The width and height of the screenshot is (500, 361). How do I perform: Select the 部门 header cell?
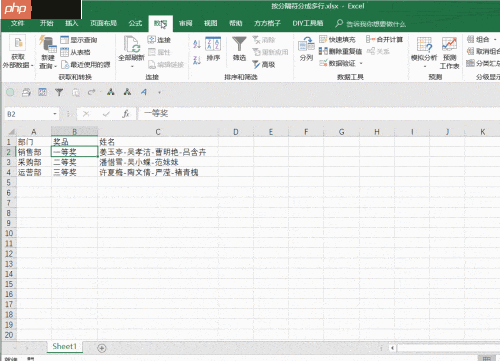coord(34,142)
